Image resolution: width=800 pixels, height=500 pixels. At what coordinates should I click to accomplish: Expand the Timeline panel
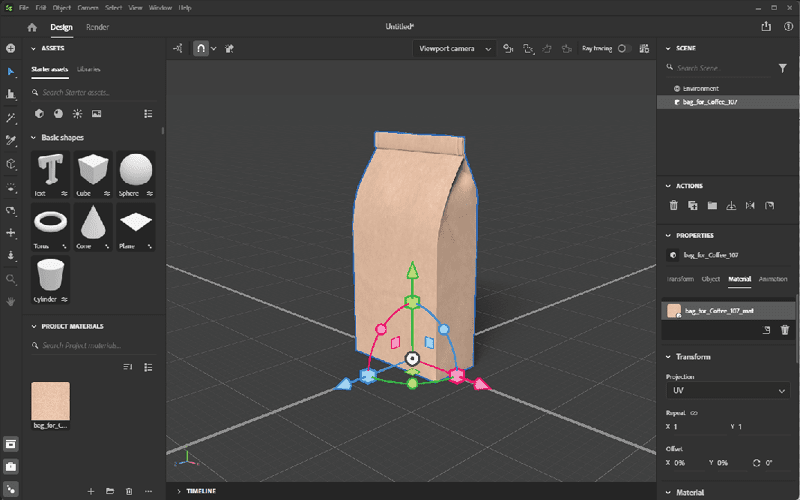coord(179,491)
